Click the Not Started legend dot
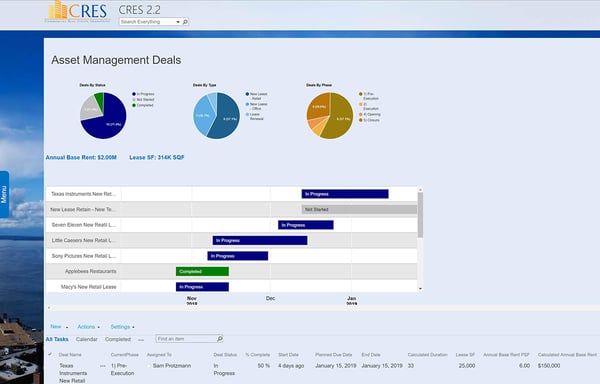This screenshot has width=600, height=384. pos(134,99)
